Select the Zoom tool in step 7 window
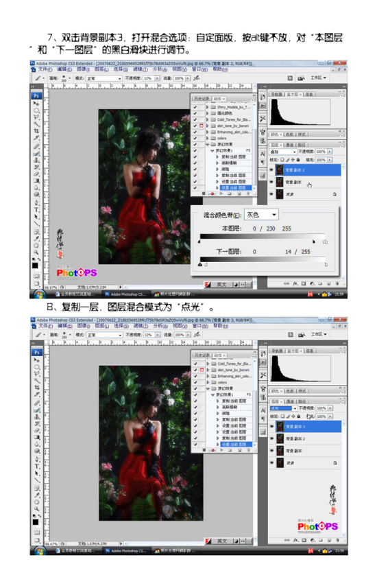 click(x=36, y=252)
